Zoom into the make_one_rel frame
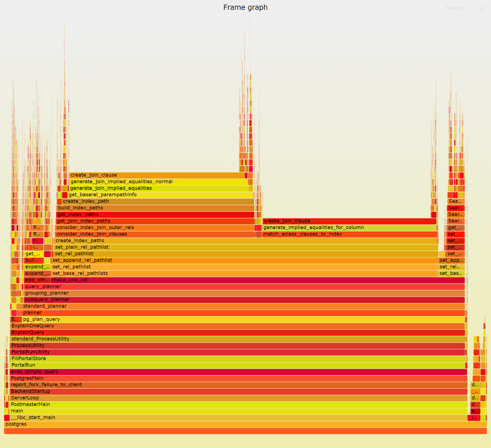Image resolution: width=491 pixels, height=448 pixels. (258, 280)
